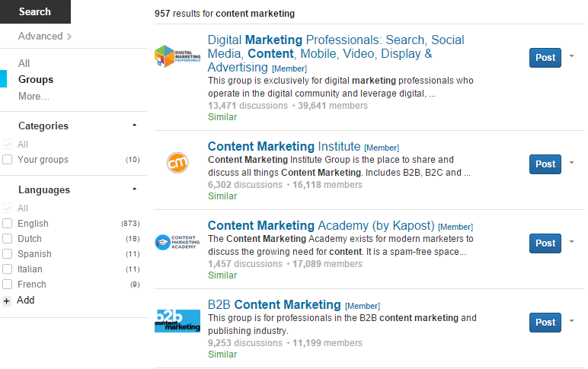The image size is (588, 369).
Task: Check the Your groups checkbox
Action: click(8, 160)
